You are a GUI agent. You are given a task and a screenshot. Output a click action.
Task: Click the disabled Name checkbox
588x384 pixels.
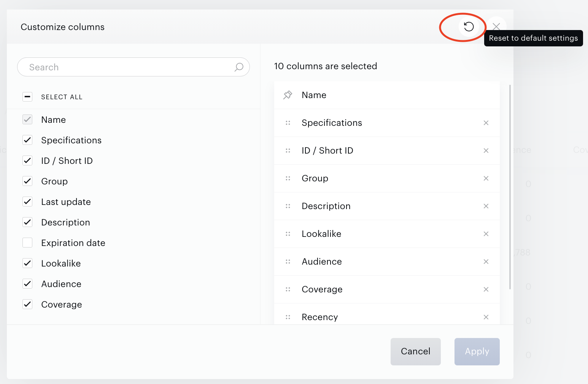(x=27, y=119)
